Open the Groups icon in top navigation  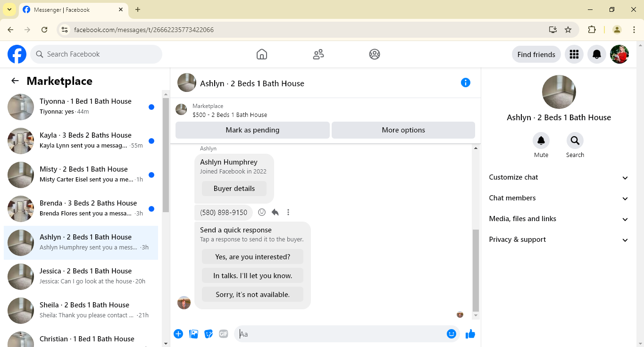[x=375, y=54]
